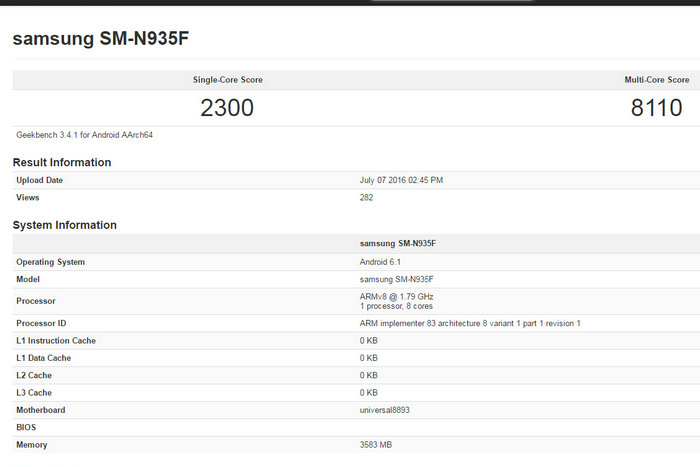Click the L1 Instruction Cache label
Viewport: 700px width, 467px height.
tap(56, 341)
